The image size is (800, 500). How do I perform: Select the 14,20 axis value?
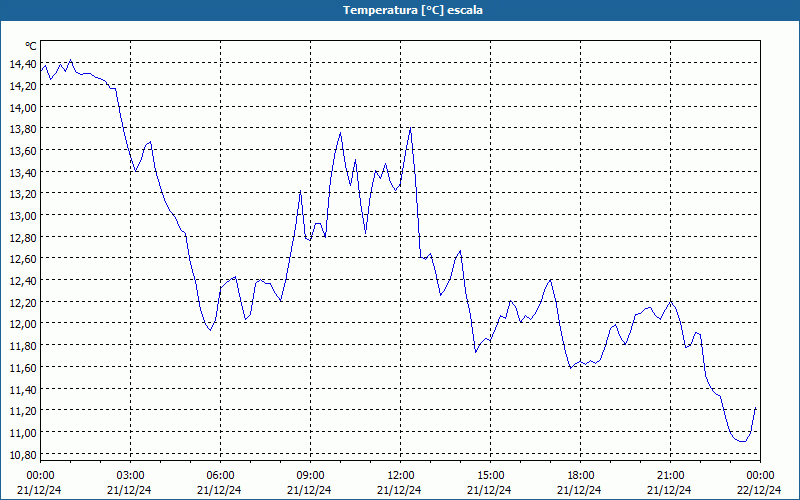click(23, 86)
